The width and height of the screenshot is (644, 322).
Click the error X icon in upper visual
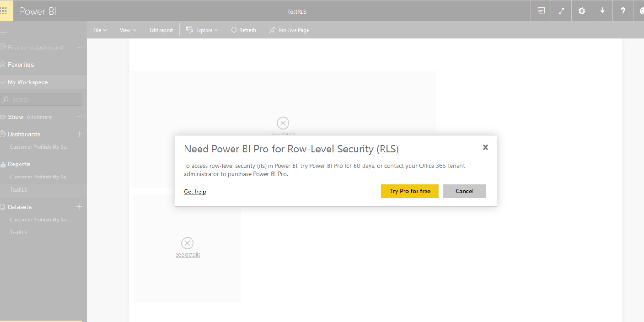(x=283, y=123)
